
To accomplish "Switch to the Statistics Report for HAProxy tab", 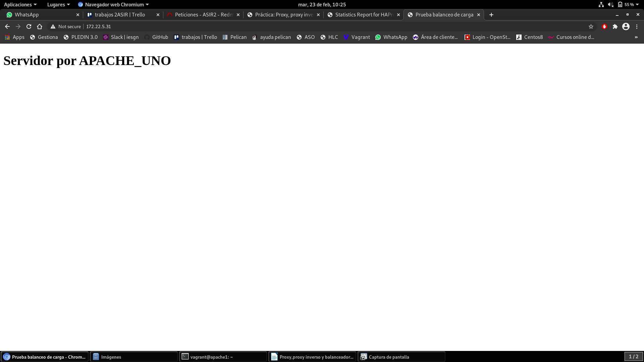I will coord(364,15).
